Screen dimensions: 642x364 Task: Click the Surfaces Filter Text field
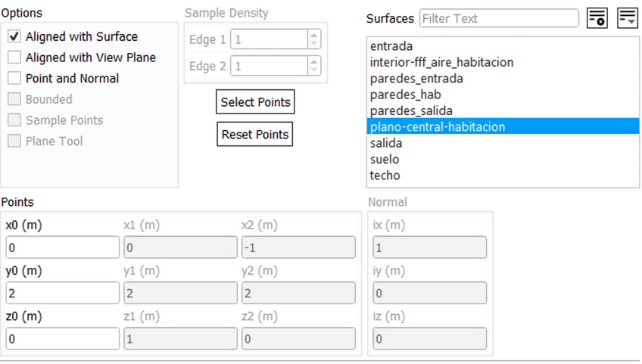pos(499,18)
